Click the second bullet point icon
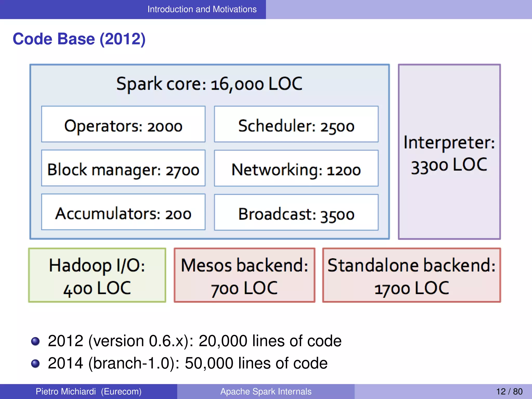 coord(35,363)
